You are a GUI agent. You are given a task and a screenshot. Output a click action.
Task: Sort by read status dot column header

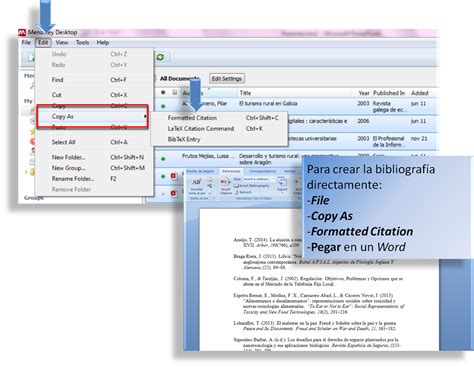163,92
